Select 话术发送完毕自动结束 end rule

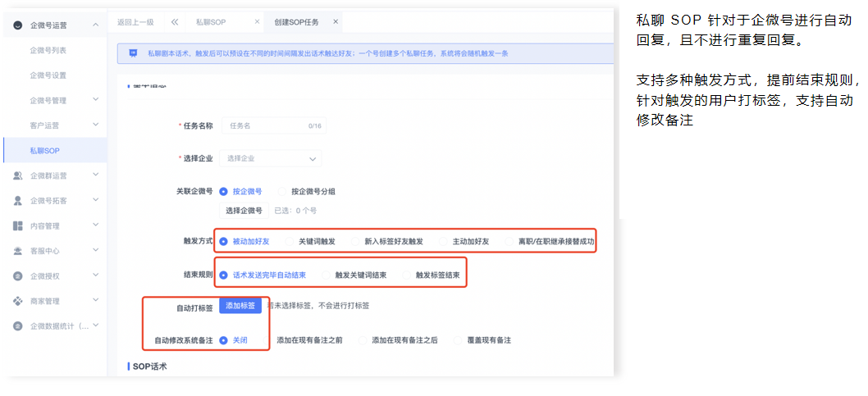[x=224, y=275]
